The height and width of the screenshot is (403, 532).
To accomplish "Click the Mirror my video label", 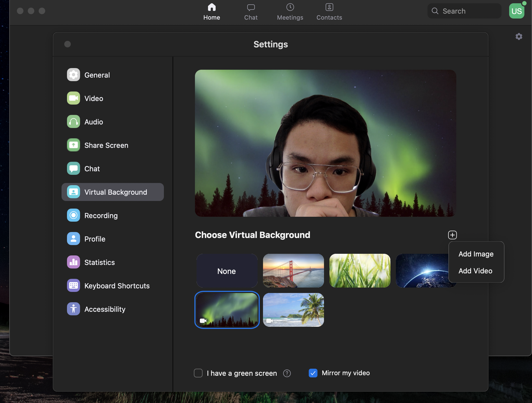I will pyautogui.click(x=346, y=373).
